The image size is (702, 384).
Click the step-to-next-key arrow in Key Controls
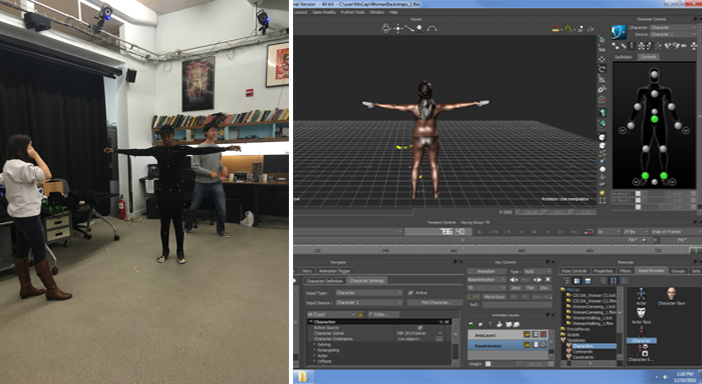pyautogui.click(x=537, y=280)
